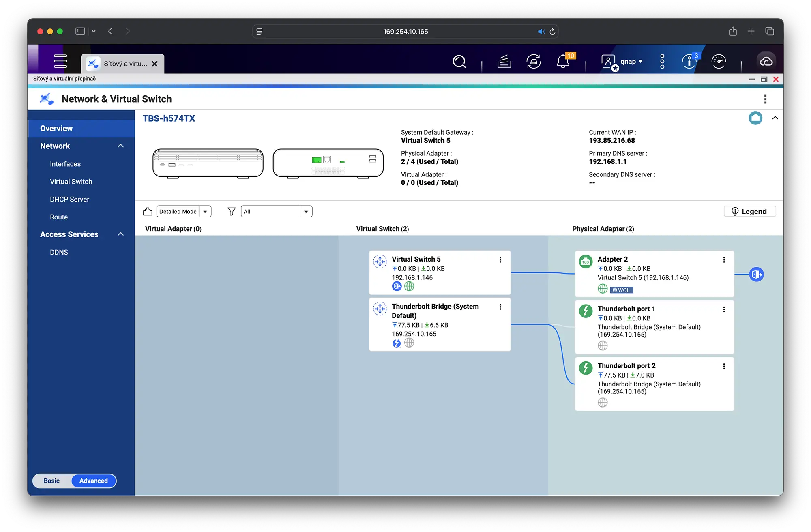The image size is (811, 532).
Task: Open the dashboard gauge icon
Action: point(719,62)
